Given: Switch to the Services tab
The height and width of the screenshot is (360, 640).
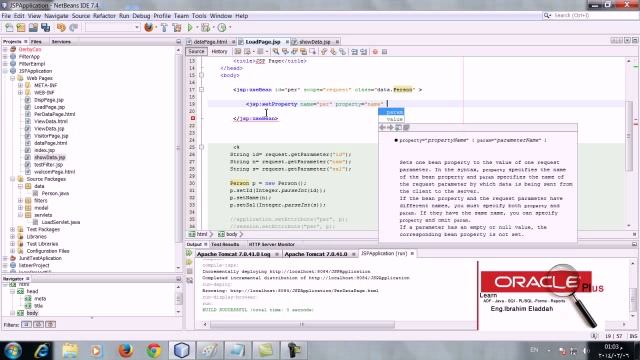Looking at the screenshot, I should point(61,42).
